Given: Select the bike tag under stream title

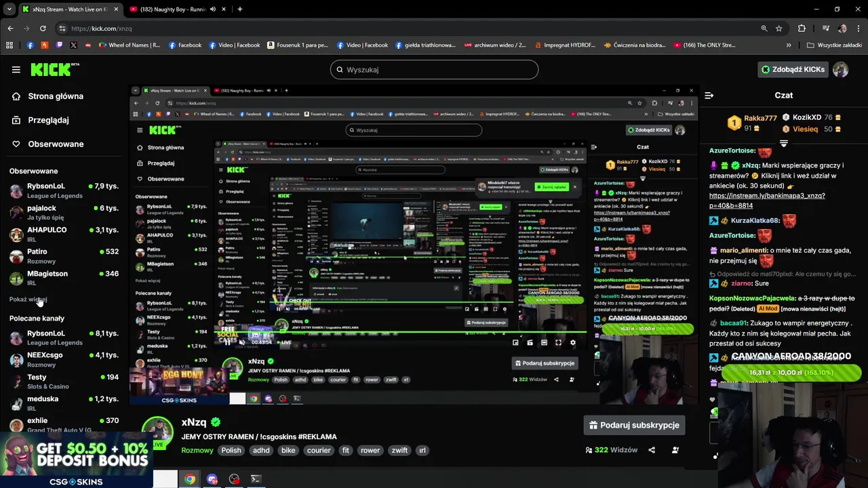Looking at the screenshot, I should coord(288,450).
